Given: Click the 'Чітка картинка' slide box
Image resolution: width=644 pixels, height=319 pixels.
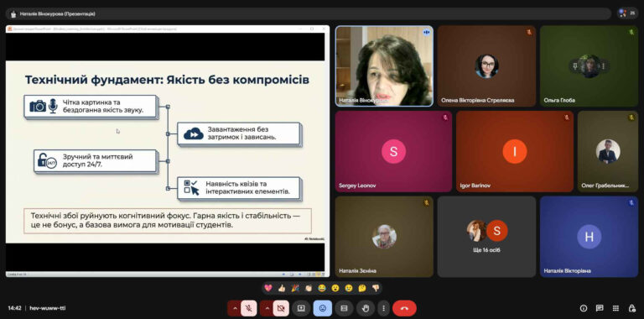Looking at the screenshot, I should [91, 107].
